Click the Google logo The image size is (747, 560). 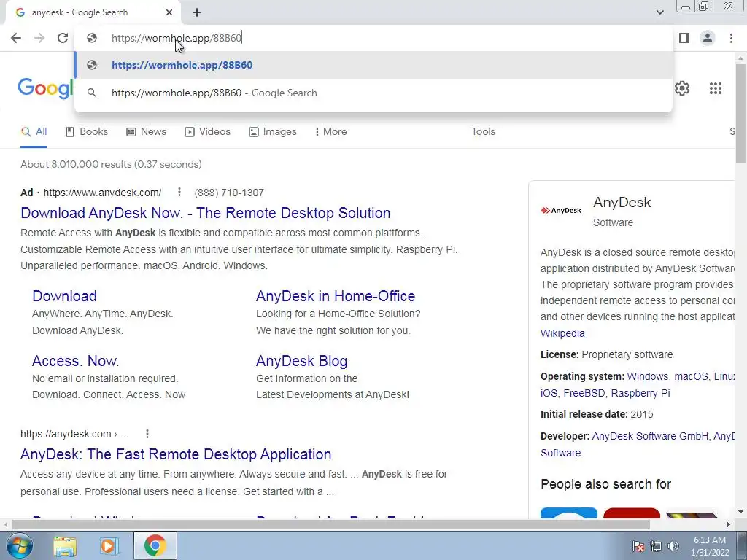click(x=46, y=88)
